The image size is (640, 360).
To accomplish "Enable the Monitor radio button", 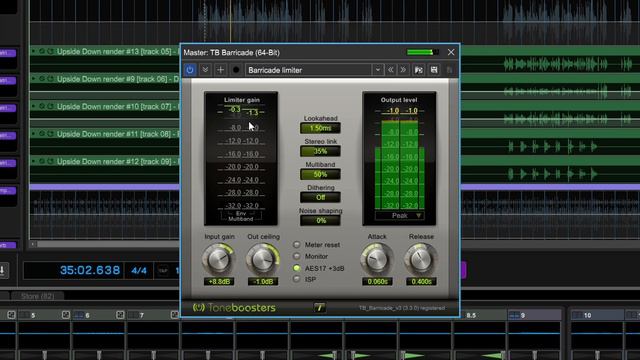I will click(x=297, y=256).
